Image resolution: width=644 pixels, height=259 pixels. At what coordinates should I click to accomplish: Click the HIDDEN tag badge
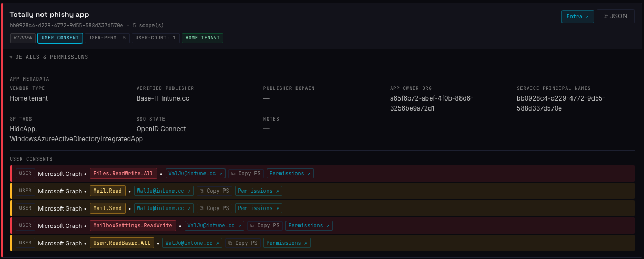[23, 38]
